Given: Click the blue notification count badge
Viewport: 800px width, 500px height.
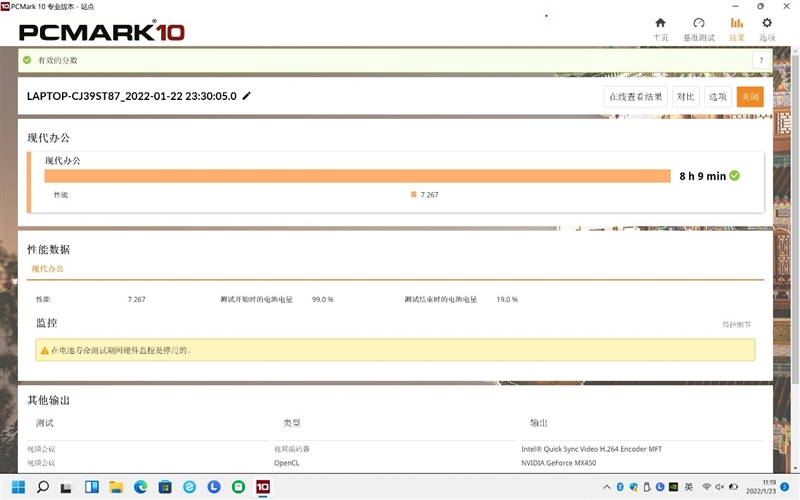Looking at the screenshot, I should 785,487.
